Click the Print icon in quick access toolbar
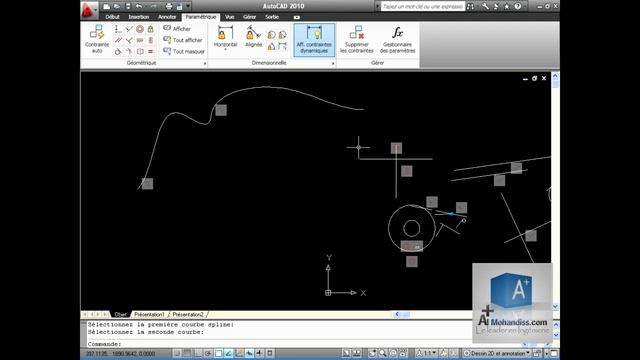The width and height of the screenshot is (640, 360). tap(169, 6)
